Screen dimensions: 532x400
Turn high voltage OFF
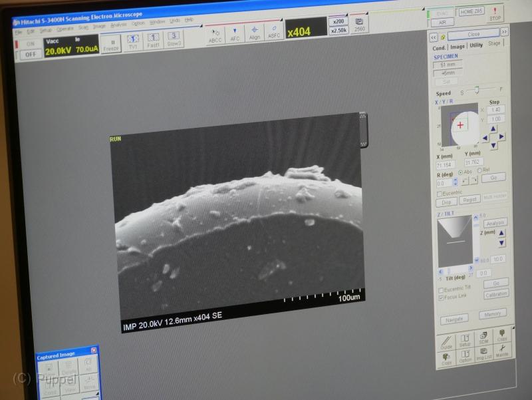point(31,55)
